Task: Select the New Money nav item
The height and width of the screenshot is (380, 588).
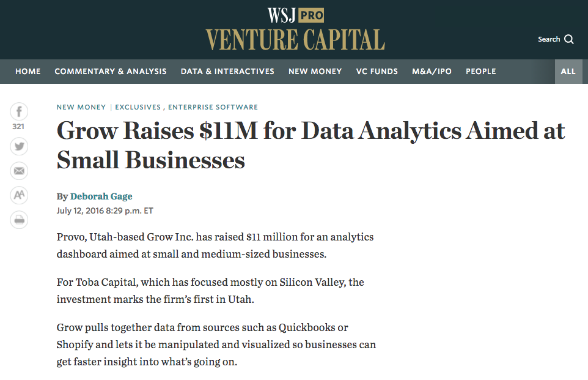Action: coord(315,72)
